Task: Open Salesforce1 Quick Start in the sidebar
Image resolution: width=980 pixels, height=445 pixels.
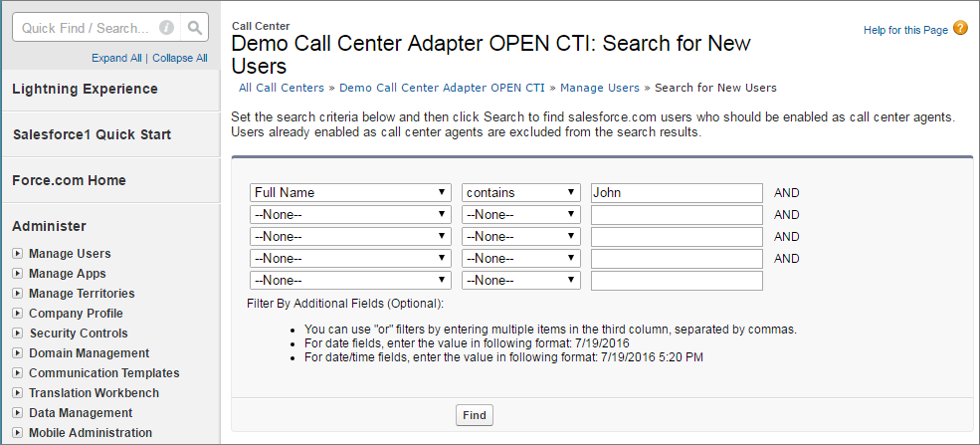Action: pos(92,134)
